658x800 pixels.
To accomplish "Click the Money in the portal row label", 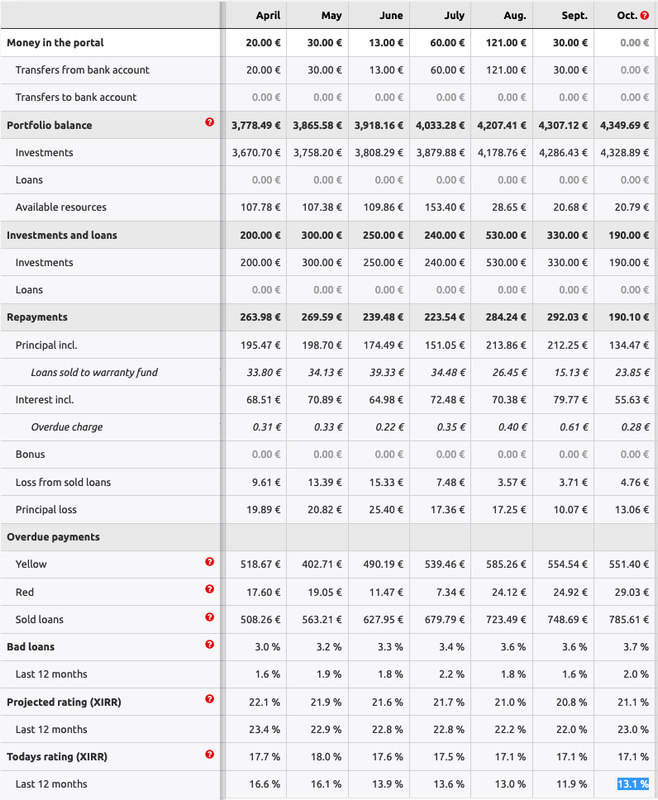I will pyautogui.click(x=55, y=43).
